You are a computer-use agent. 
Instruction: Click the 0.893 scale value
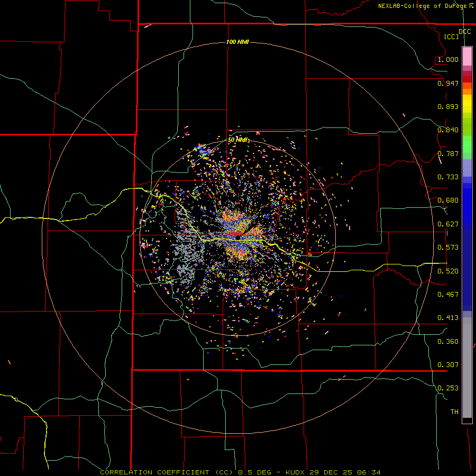tap(448, 106)
